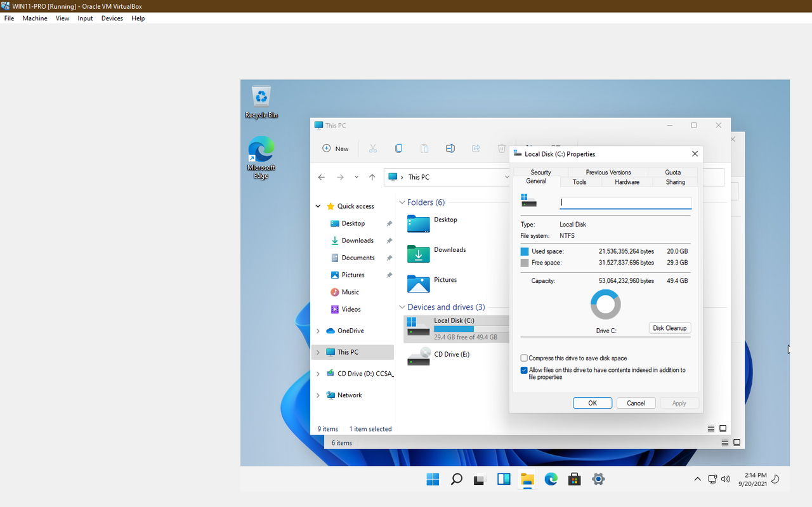Open Microsoft Store from the taskbar
The width and height of the screenshot is (812, 507).
pos(574,479)
